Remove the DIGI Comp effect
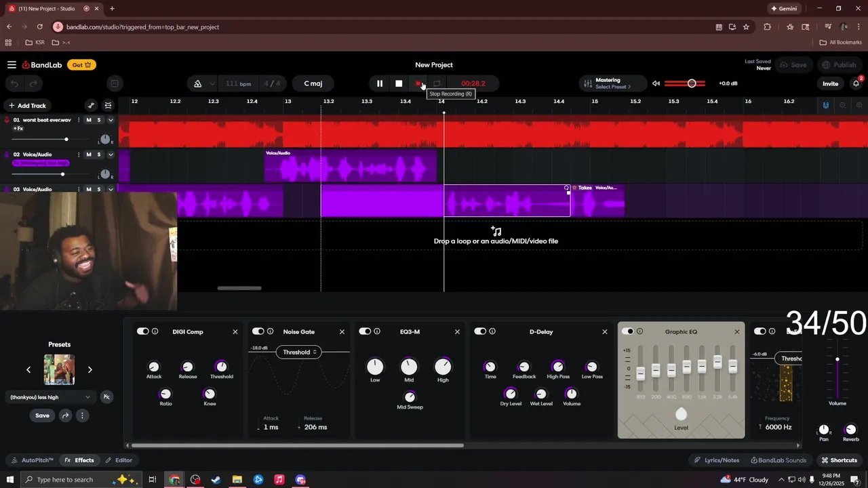 coord(235,332)
